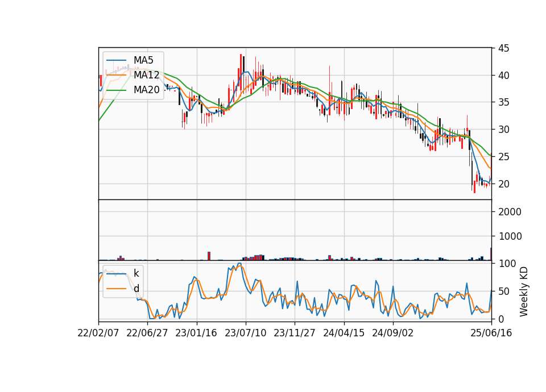Click the MA5 legend label
This screenshot has height=392, width=546.
pyautogui.click(x=143, y=60)
